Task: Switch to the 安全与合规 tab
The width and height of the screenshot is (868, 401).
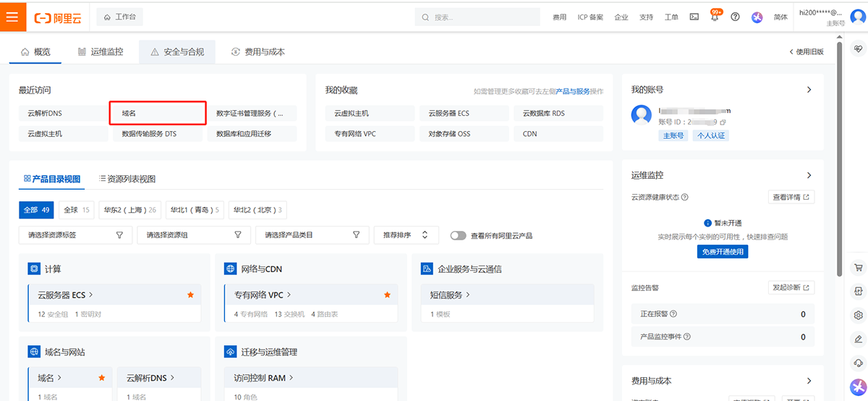Action: pos(177,52)
